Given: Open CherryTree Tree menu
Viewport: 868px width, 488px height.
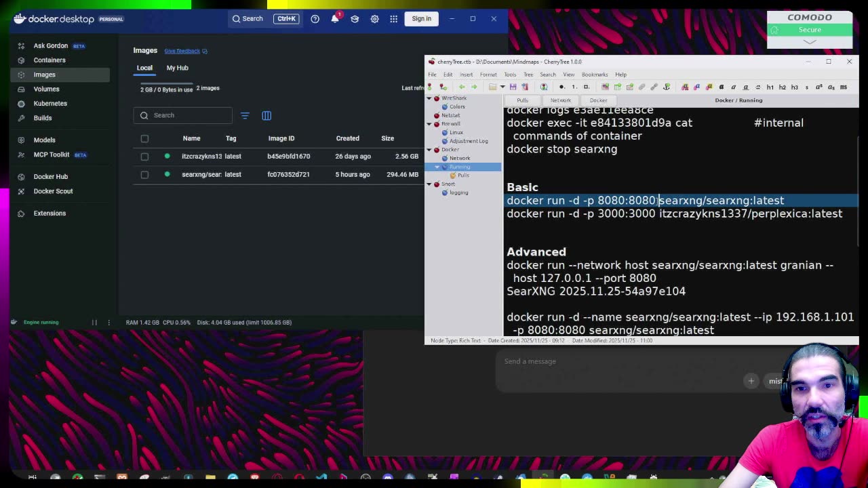Looking at the screenshot, I should click(528, 75).
